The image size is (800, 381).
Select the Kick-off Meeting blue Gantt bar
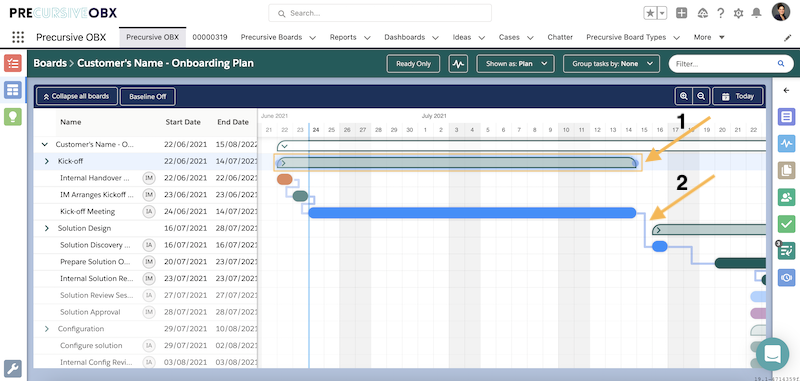coord(472,213)
